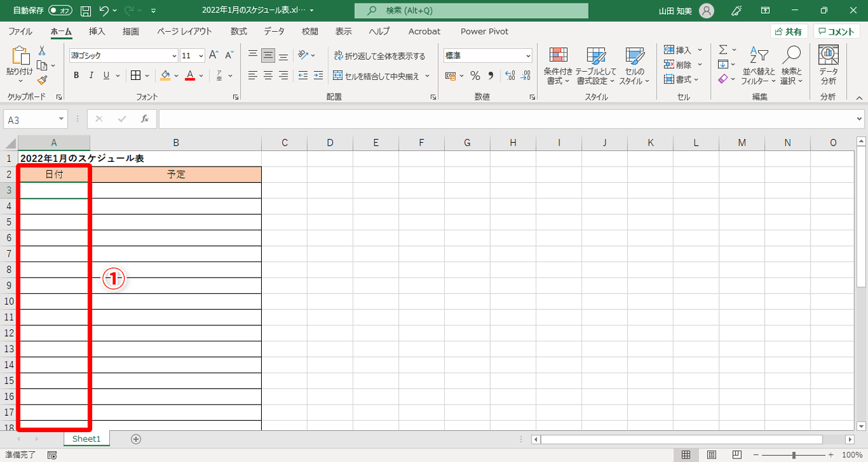868x462 pixels.
Task: Select column B header
Action: coord(176,142)
